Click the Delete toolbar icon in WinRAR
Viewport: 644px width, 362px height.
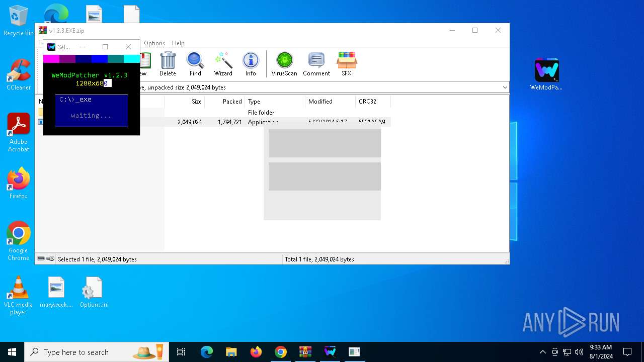coord(168,64)
